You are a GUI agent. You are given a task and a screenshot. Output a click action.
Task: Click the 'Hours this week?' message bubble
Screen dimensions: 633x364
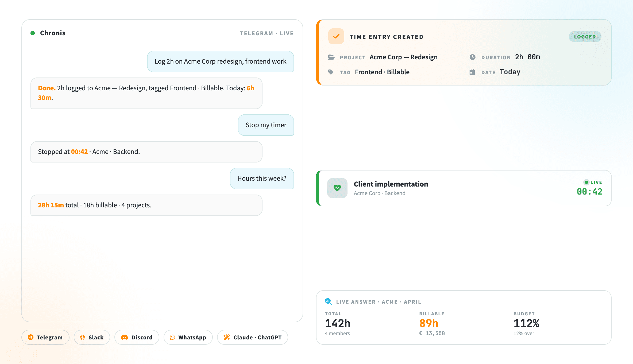tap(262, 179)
